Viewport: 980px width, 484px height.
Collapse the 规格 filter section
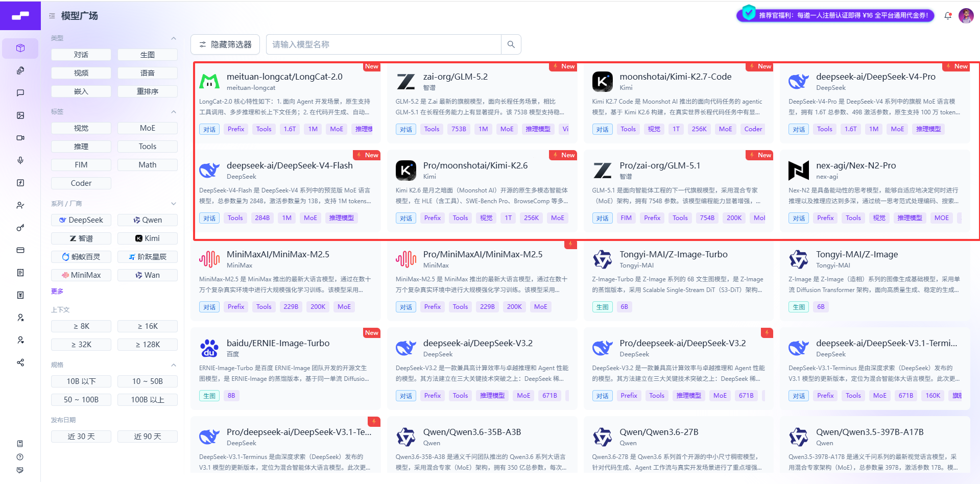click(174, 365)
